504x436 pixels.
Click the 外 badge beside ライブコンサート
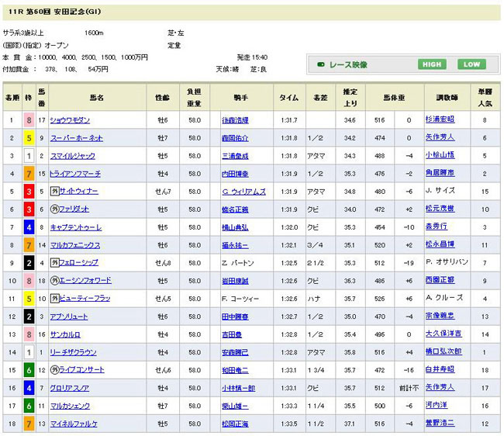coord(54,370)
